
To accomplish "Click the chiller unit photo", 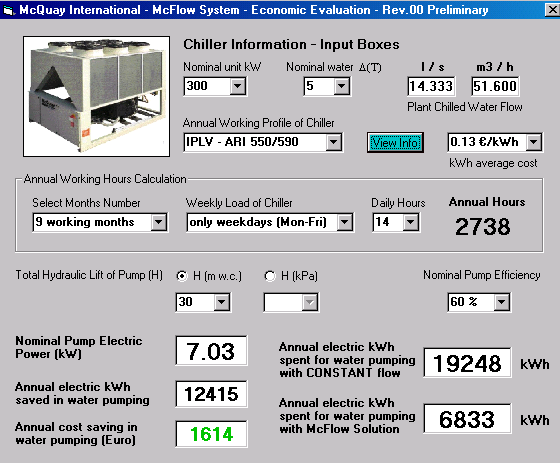I will coord(96,96).
